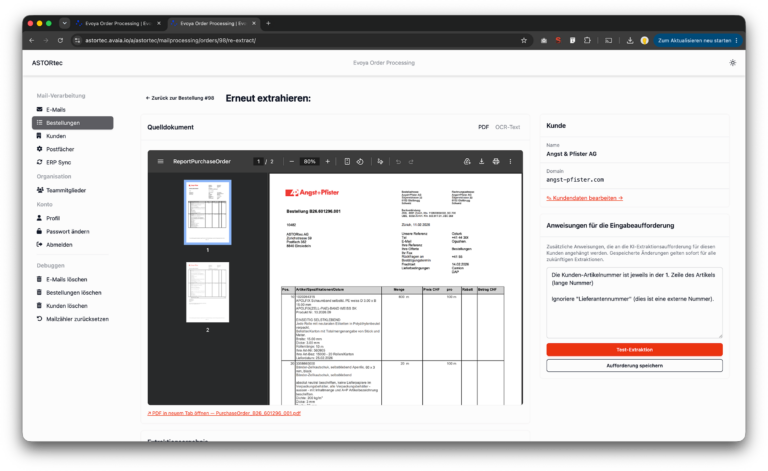This screenshot has width=768, height=471.
Task: Click the Angst & Pfister AG customer name
Action: coord(571,154)
